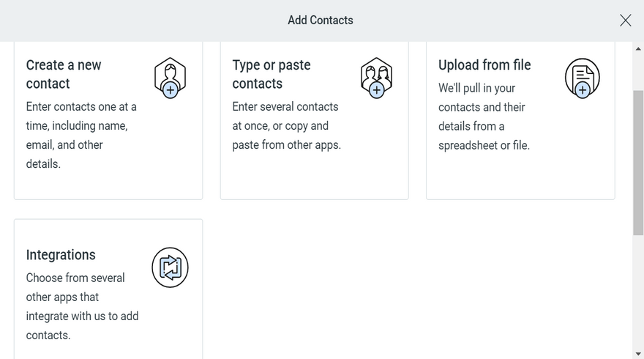Click the Integrations sync arrows icon
The image size is (644, 359).
(x=170, y=267)
